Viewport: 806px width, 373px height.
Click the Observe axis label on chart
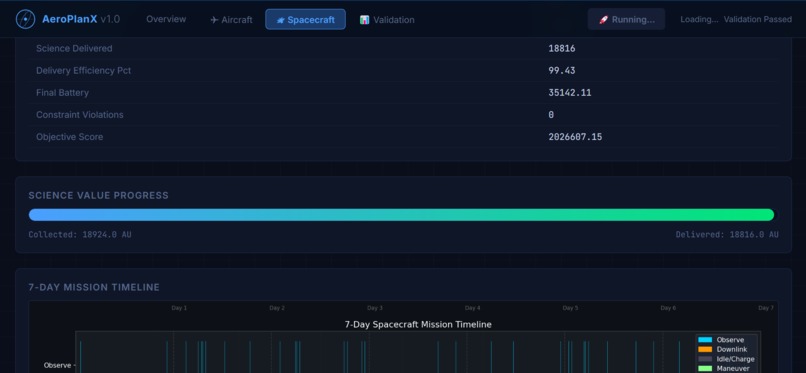(x=58, y=365)
